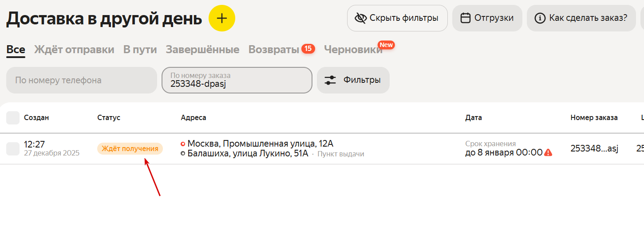This screenshot has height=241, width=644.
Task: Click the Создан column header
Action: (36, 118)
